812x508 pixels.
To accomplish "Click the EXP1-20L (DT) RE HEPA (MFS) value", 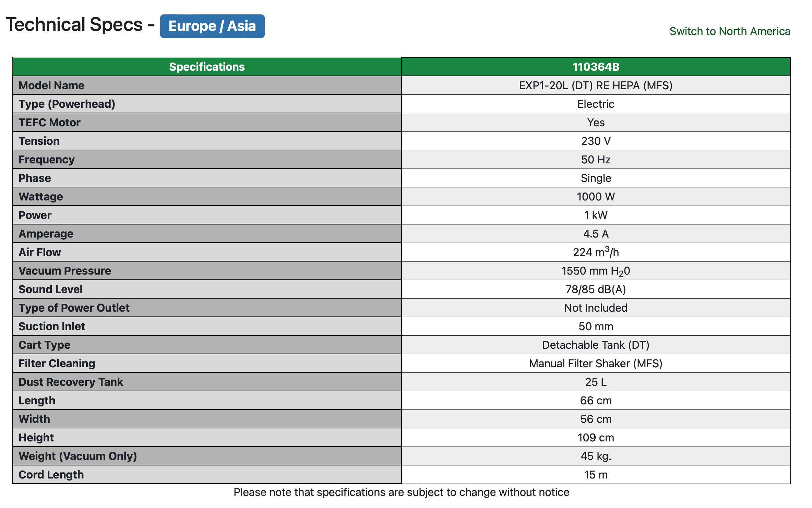I will click(x=596, y=85).
